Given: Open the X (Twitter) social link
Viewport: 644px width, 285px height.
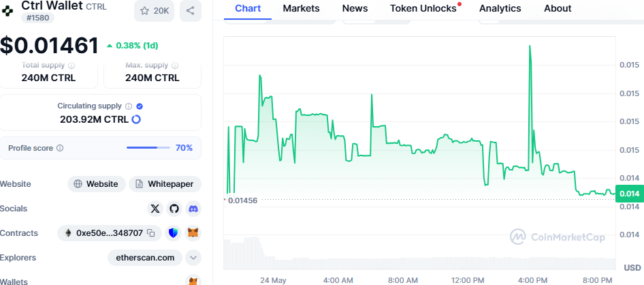Looking at the screenshot, I should click(155, 209).
